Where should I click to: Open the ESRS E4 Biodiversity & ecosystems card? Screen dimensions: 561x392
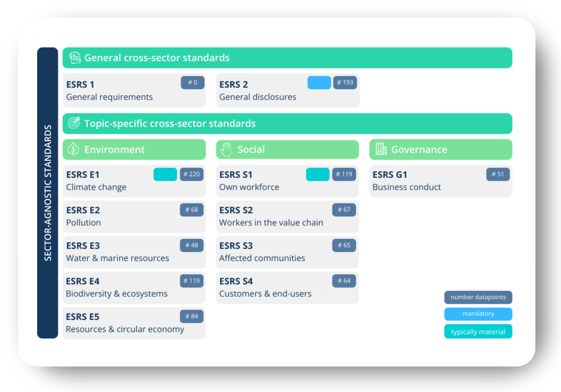134,287
